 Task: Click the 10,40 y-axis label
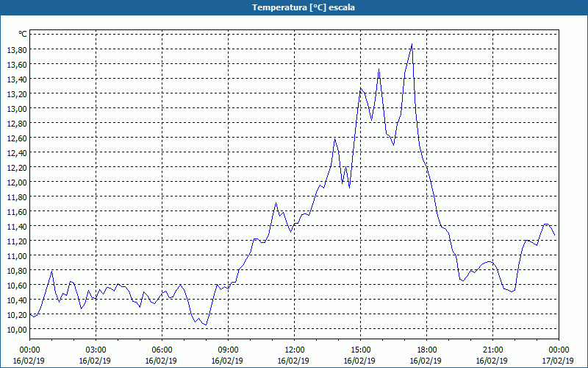point(17,300)
